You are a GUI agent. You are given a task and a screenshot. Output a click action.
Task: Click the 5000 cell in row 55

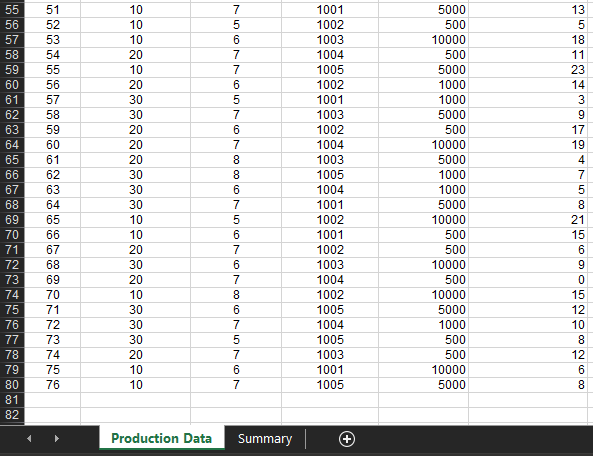[424, 10]
